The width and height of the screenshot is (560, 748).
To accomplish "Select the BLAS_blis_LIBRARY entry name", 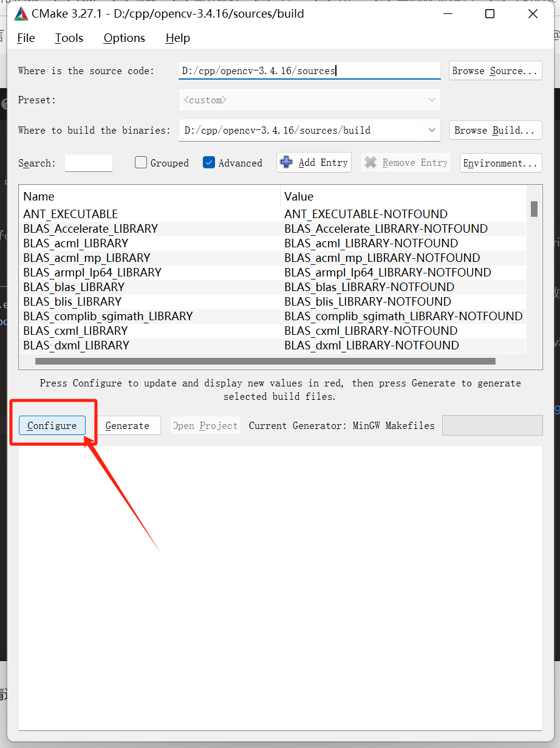I will pyautogui.click(x=72, y=301).
